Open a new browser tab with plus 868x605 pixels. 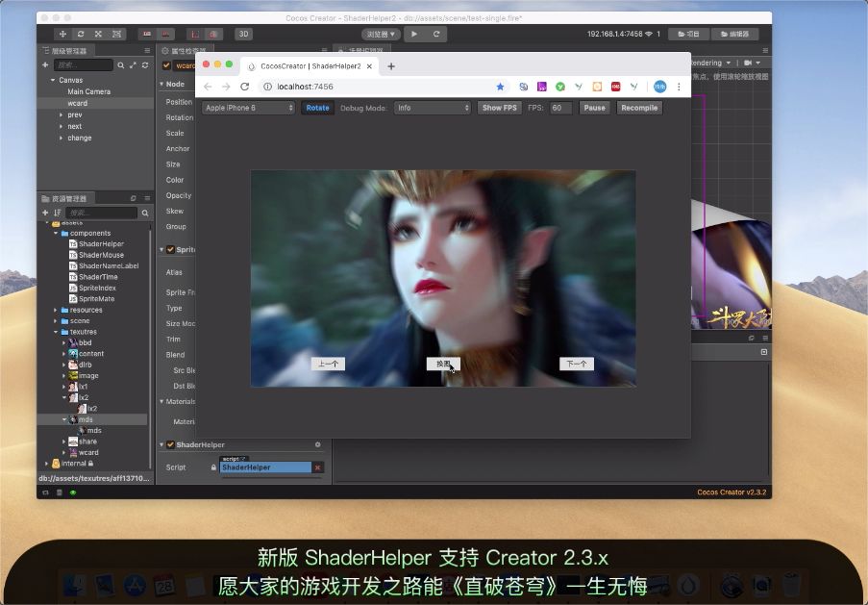391,66
